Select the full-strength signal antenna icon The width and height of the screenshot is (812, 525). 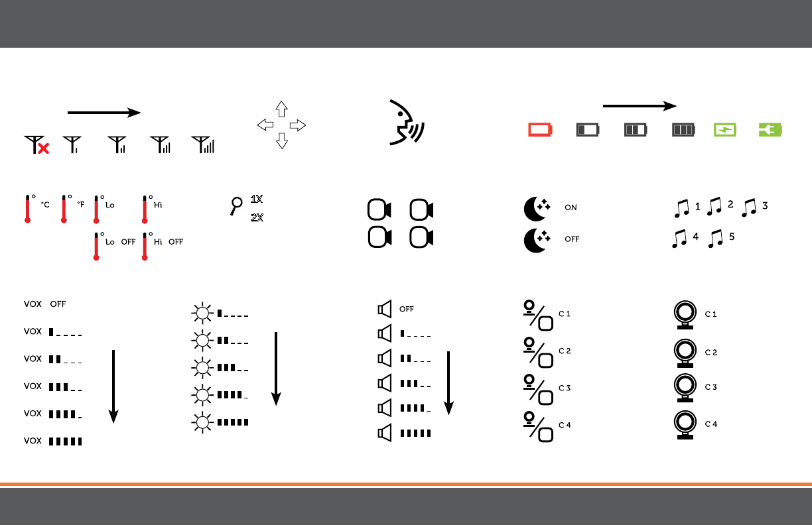[203, 145]
